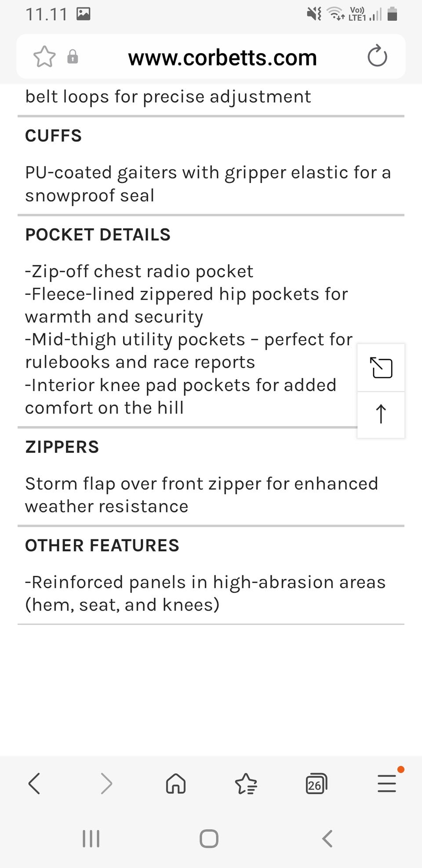Tap the scroll-to-top arrow button
Screen dimensions: 422x868
pyautogui.click(x=381, y=414)
